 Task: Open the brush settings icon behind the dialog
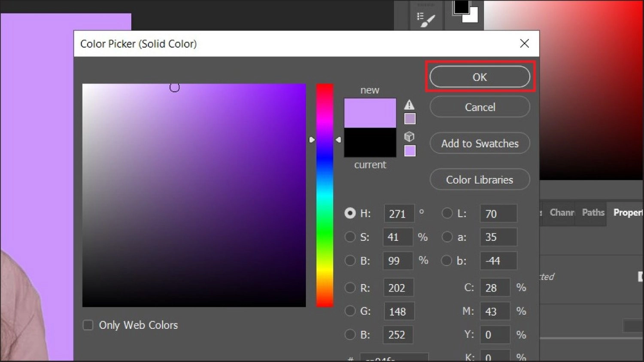pos(425,19)
